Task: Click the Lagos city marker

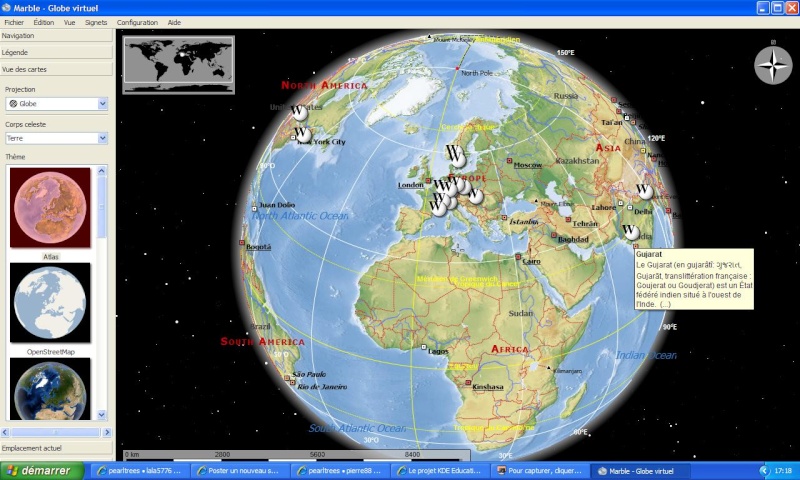Action: click(x=423, y=347)
